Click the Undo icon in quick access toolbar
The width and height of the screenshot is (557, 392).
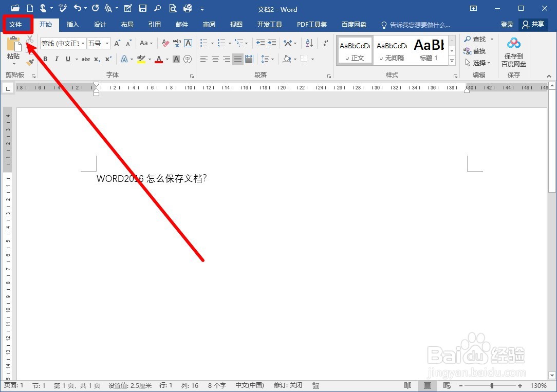click(78, 8)
